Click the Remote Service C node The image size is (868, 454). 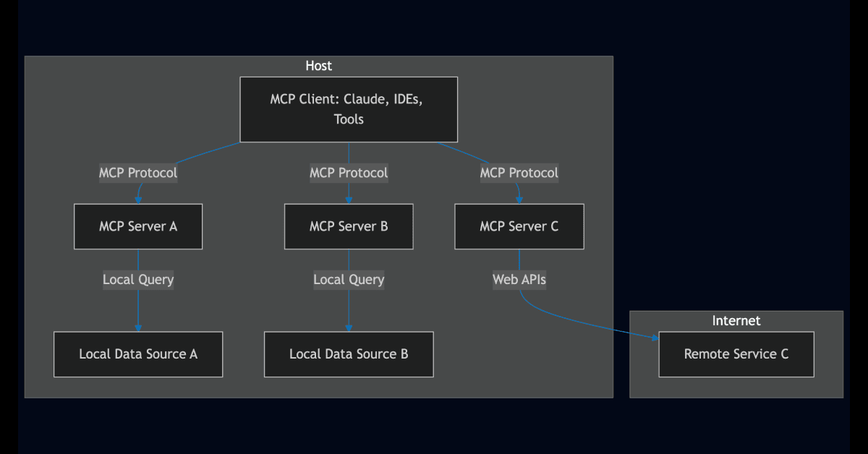point(736,354)
